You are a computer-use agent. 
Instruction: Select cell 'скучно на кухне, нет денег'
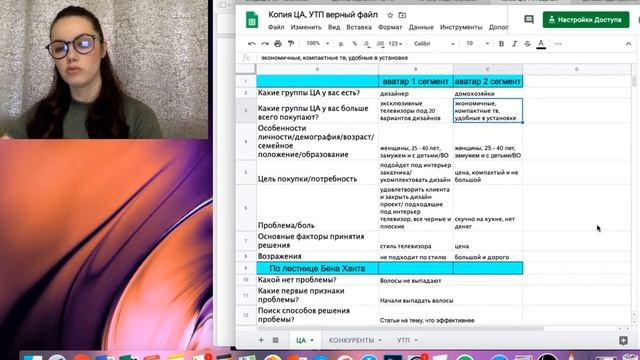click(x=488, y=208)
